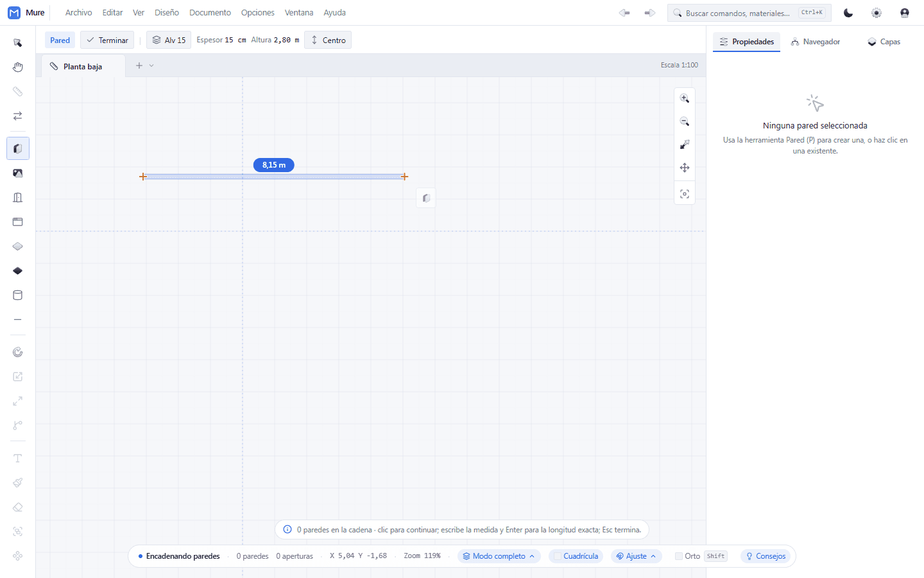Select the wall drawing tool
924x578 pixels.
pos(18,148)
